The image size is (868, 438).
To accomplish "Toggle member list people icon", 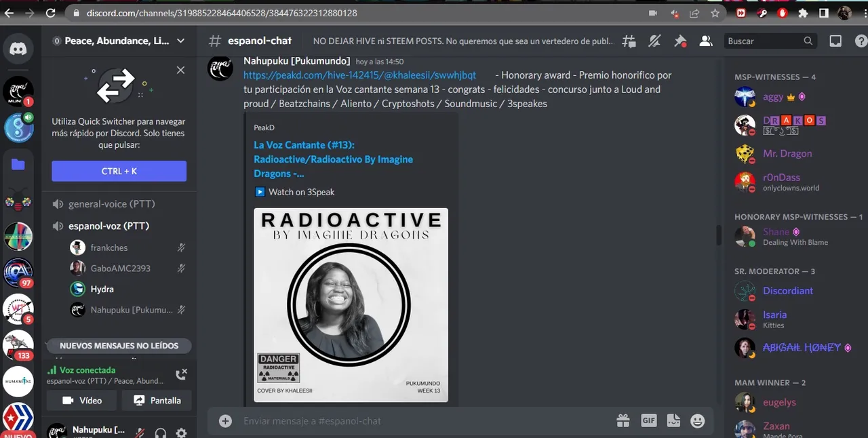I will 705,41.
